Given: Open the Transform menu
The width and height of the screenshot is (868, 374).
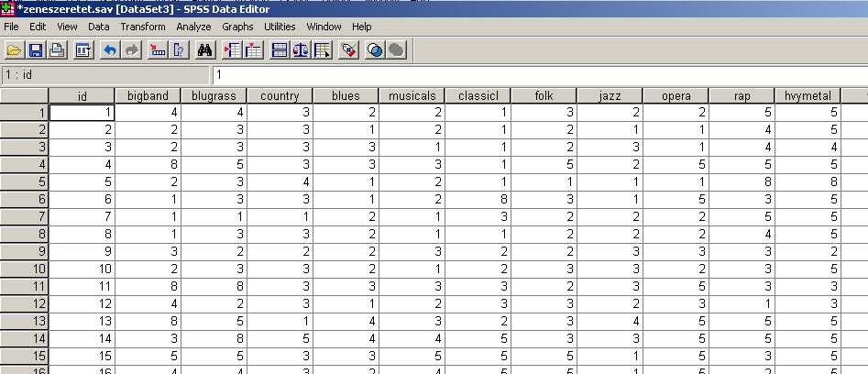Looking at the screenshot, I should (x=142, y=27).
